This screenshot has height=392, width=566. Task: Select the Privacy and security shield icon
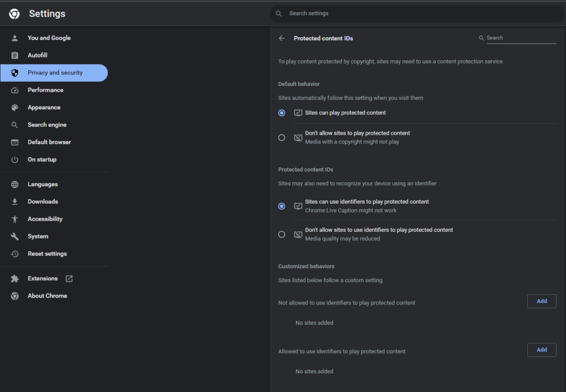(15, 72)
